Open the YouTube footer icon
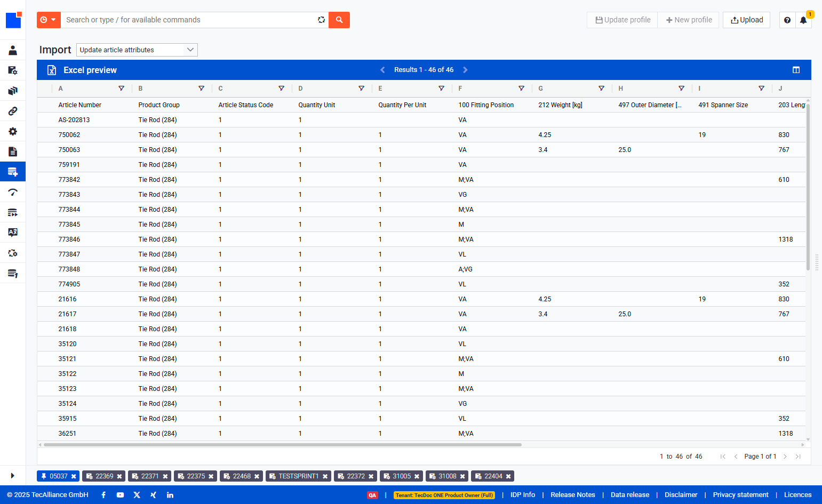822x504 pixels. (x=121, y=495)
